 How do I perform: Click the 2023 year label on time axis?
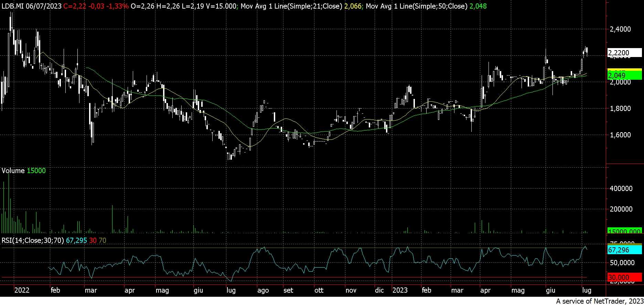point(400,290)
